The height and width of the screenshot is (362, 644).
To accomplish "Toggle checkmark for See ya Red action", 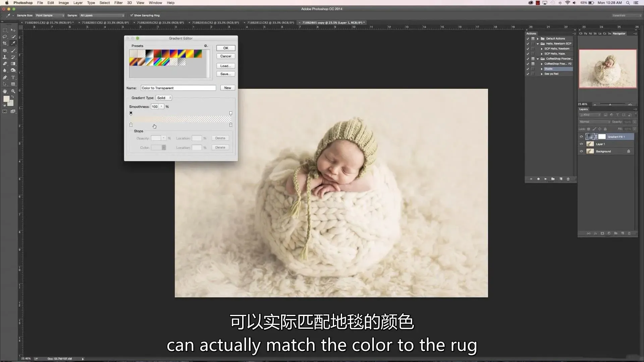I will [x=528, y=74].
